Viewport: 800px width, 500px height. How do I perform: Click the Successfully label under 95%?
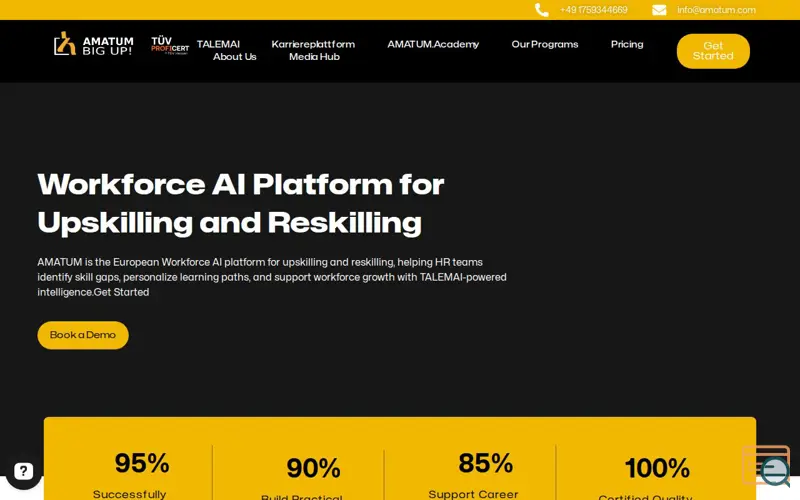[x=130, y=494]
